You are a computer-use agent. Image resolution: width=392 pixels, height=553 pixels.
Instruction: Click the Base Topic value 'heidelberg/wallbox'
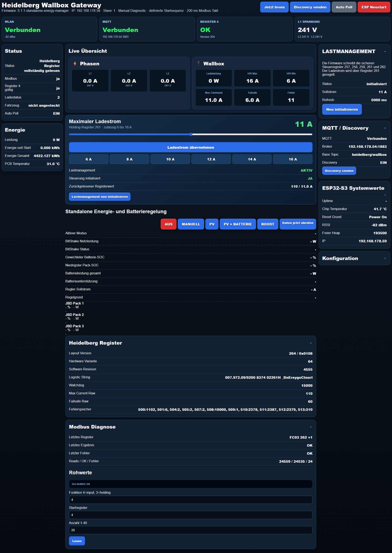click(x=369, y=155)
